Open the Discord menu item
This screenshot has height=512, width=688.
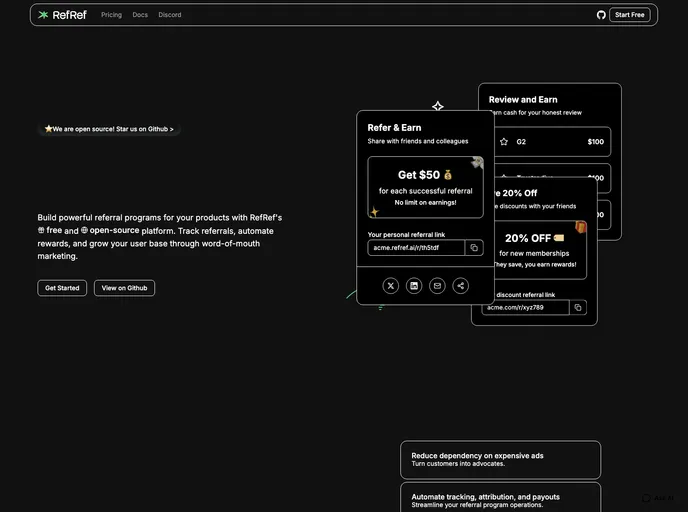pyautogui.click(x=170, y=15)
